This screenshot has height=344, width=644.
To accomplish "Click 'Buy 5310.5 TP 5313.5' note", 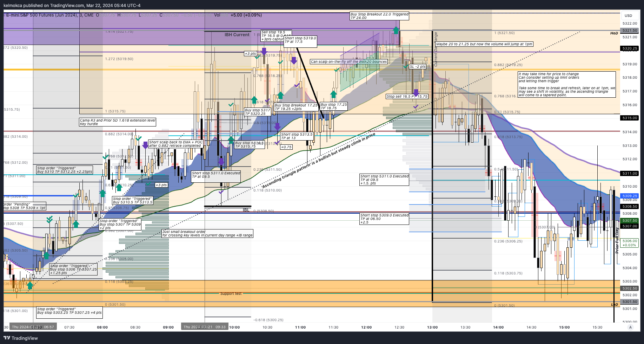I will pos(133,201).
